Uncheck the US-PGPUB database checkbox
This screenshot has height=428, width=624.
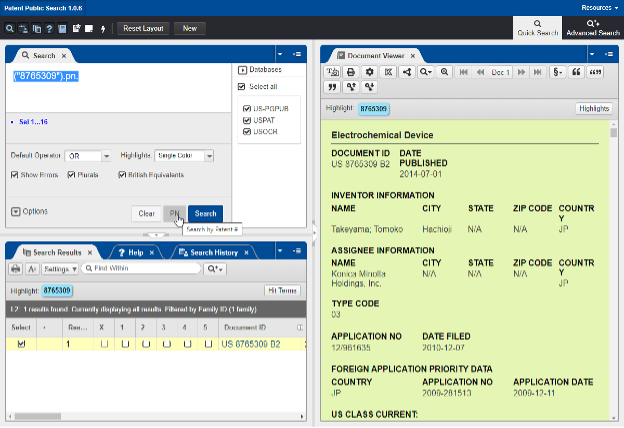246,109
